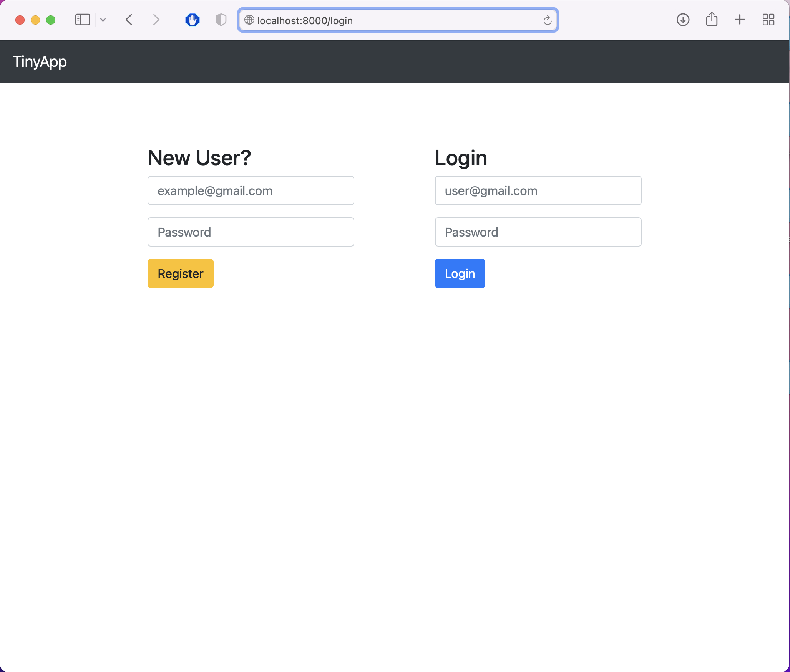Go forward with the forward arrow
This screenshot has height=672, width=790.
pyautogui.click(x=156, y=20)
